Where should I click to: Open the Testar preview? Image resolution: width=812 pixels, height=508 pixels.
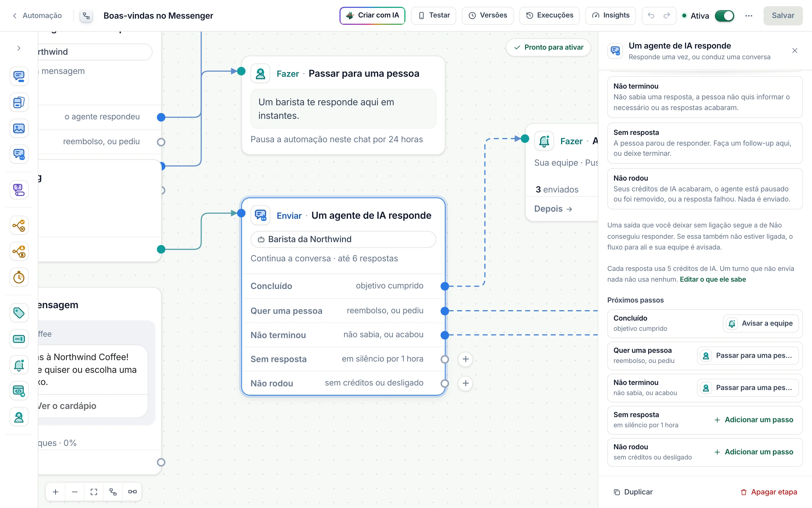(434, 16)
